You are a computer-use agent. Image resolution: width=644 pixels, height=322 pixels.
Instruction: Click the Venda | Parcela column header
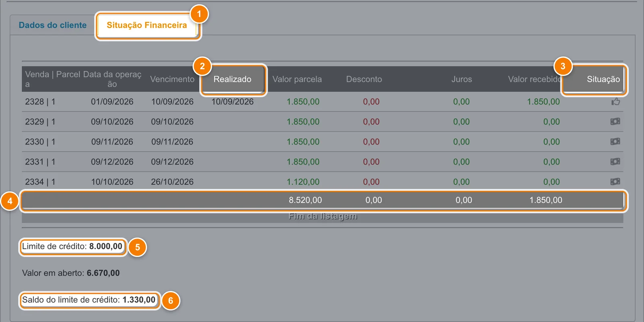tap(52, 79)
